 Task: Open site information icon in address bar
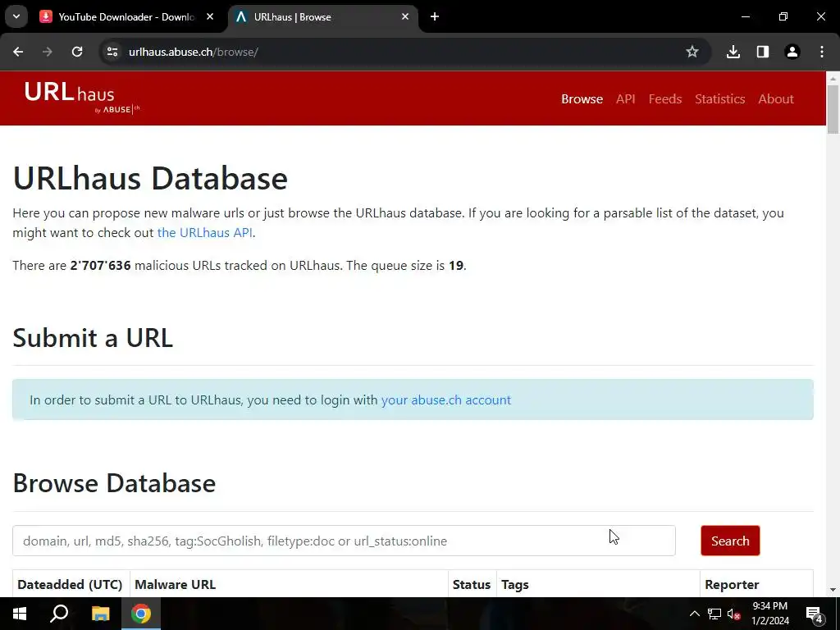(x=112, y=52)
